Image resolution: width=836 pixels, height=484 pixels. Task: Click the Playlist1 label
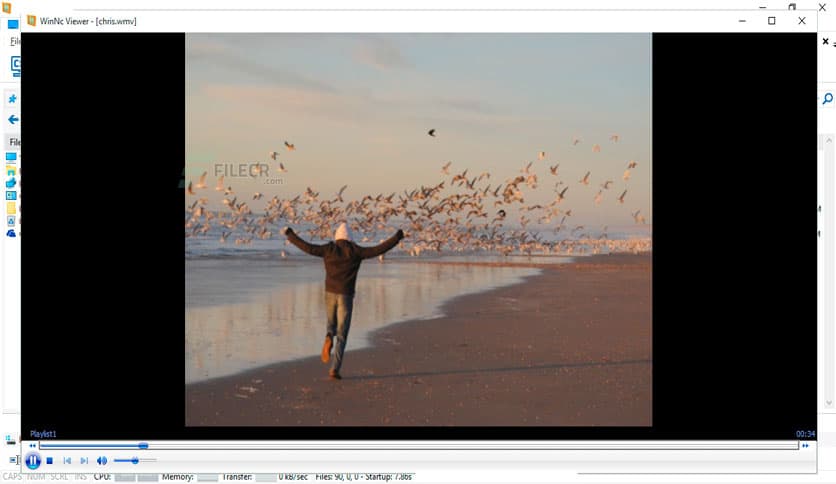(43, 434)
